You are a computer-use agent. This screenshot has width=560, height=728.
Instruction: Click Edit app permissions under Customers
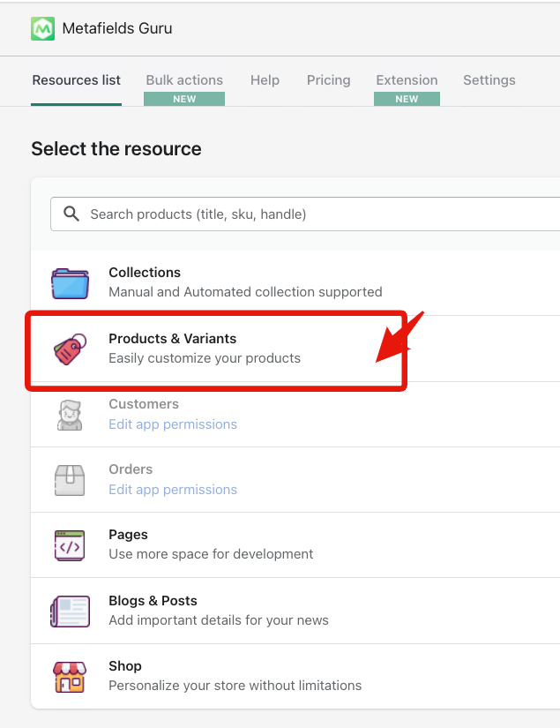(x=173, y=424)
